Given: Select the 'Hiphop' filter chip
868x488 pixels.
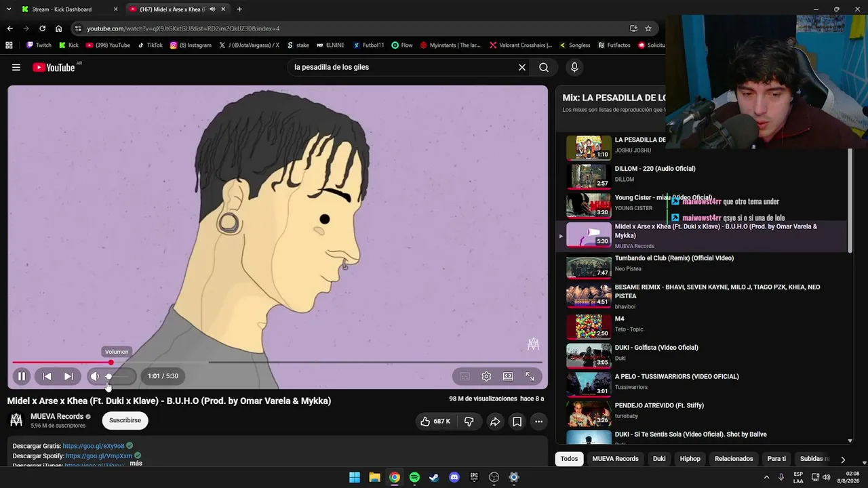Looking at the screenshot, I should click(x=690, y=459).
